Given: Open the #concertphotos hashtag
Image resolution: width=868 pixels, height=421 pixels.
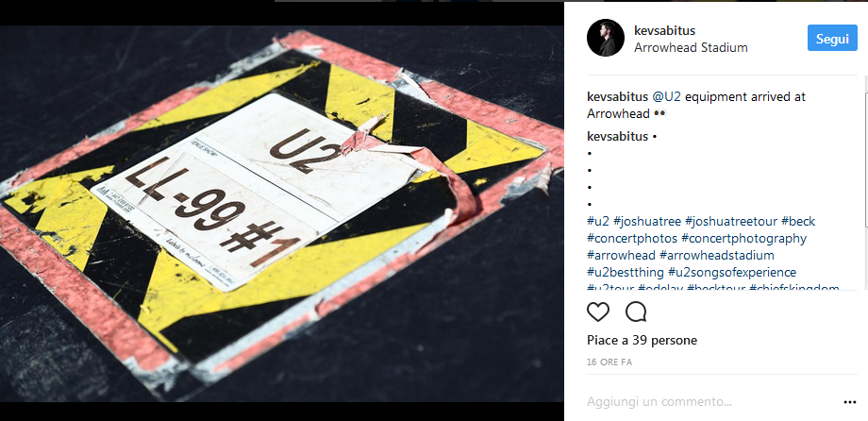Looking at the screenshot, I should [x=631, y=239].
